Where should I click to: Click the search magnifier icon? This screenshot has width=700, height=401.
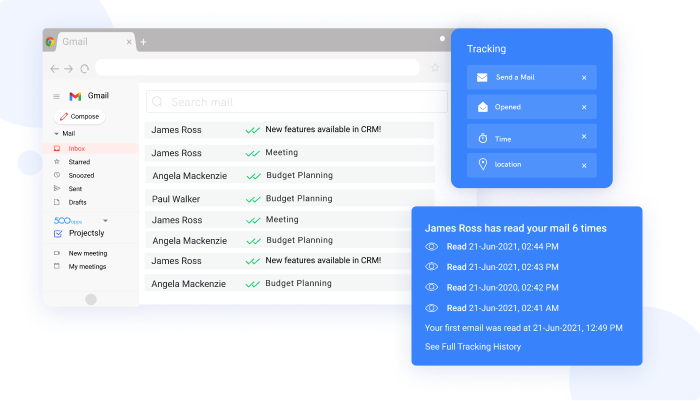tap(157, 102)
